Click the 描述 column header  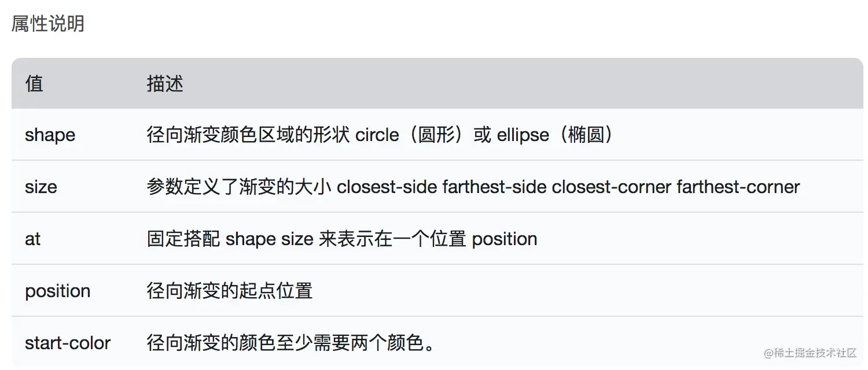point(165,84)
